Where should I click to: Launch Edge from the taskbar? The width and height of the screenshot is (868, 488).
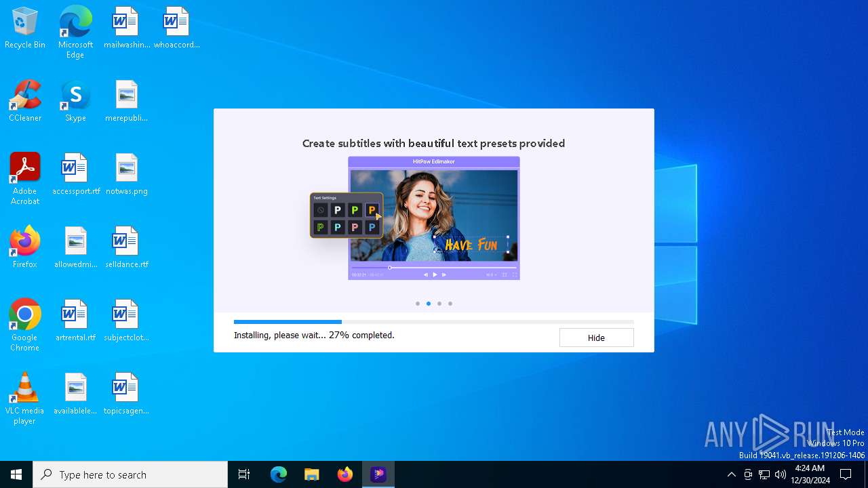coord(279,474)
